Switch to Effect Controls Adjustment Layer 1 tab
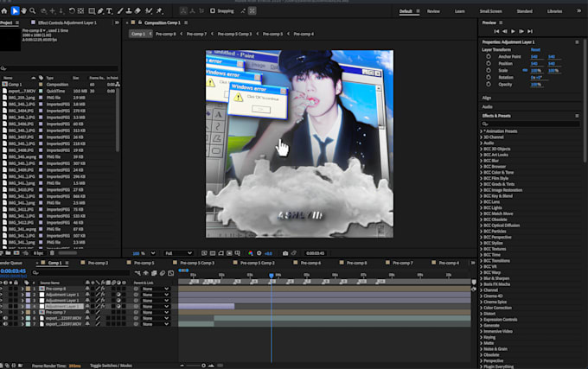 click(67, 22)
